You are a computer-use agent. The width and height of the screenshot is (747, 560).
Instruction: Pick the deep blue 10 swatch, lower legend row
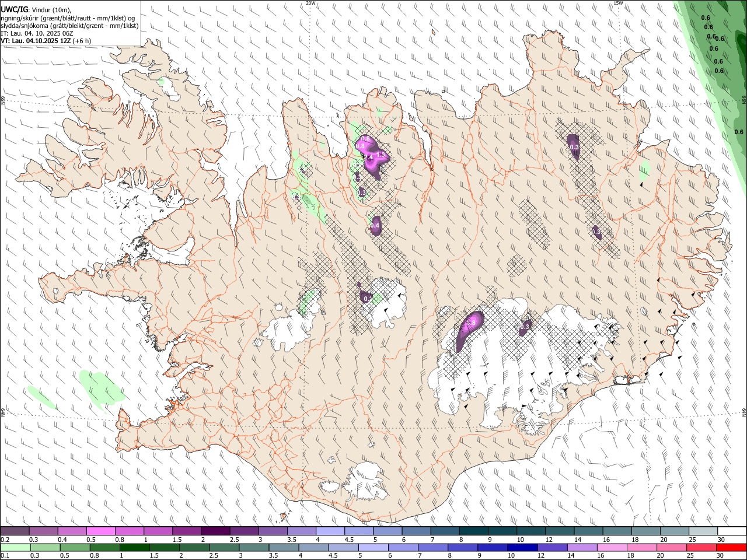point(523,547)
